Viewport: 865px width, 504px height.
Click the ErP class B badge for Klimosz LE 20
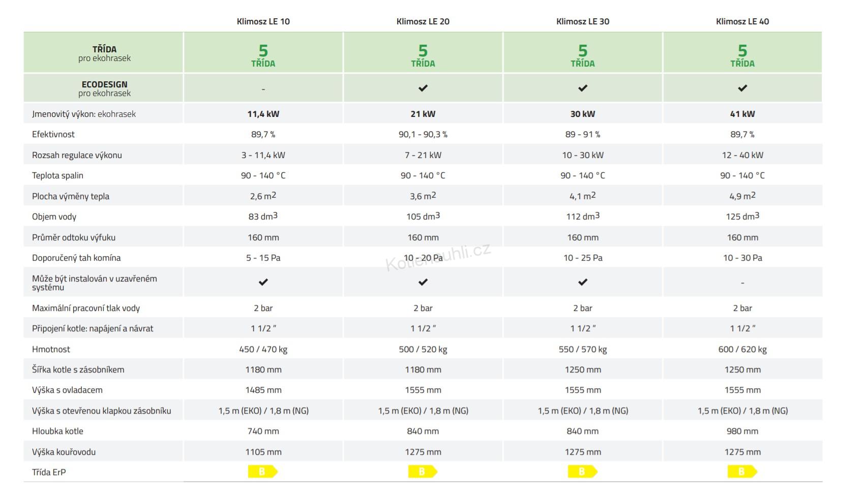pyautogui.click(x=422, y=472)
